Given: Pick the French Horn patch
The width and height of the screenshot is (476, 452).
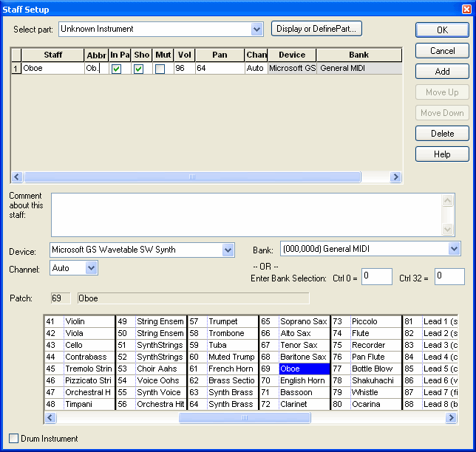Looking at the screenshot, I should coord(230,369).
